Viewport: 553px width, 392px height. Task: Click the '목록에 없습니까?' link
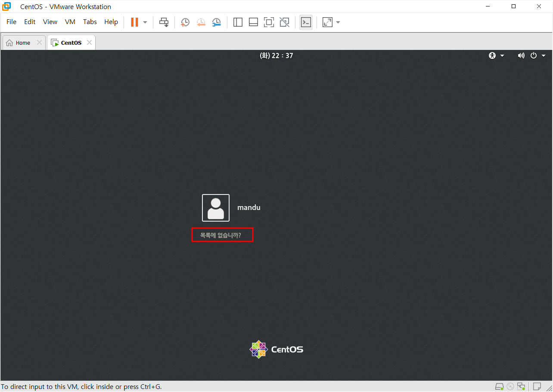(x=221, y=235)
